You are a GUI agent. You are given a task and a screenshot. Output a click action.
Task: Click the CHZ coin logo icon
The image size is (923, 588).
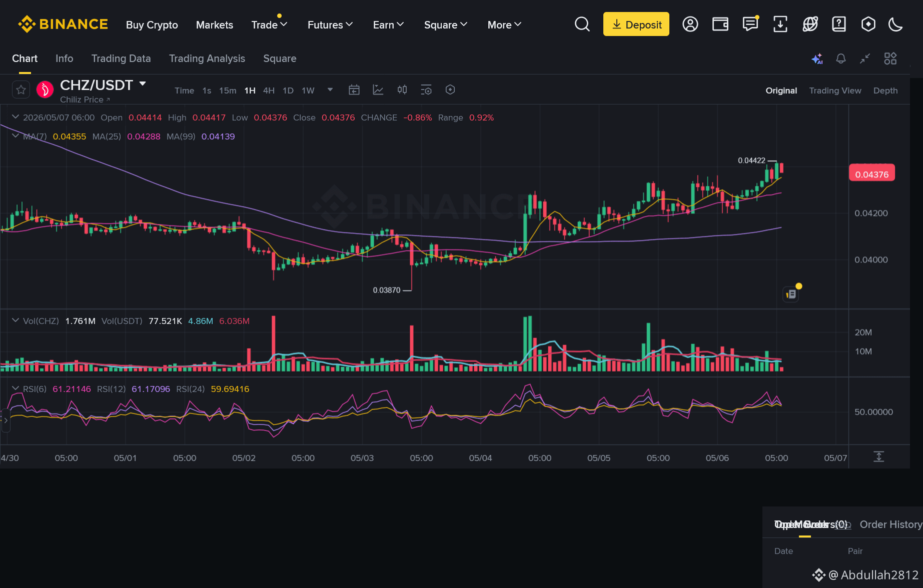tap(45, 89)
